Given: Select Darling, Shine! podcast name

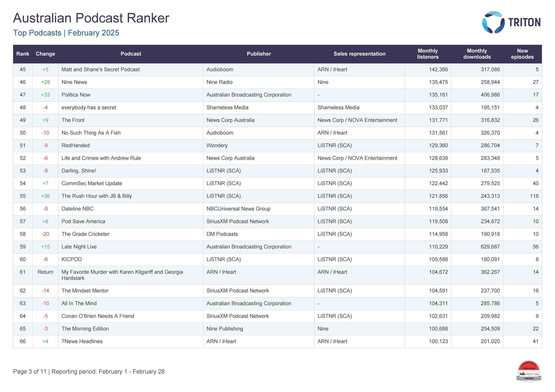Looking at the screenshot, I should tap(79, 171).
